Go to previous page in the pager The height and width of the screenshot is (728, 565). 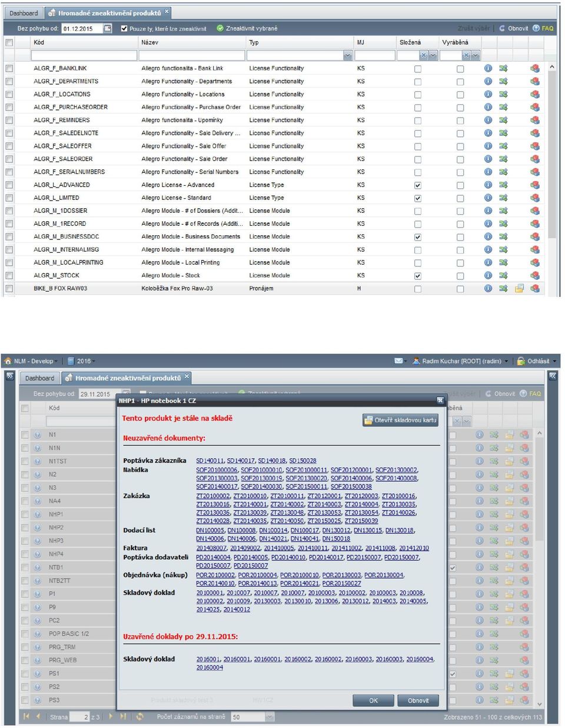coord(38,717)
